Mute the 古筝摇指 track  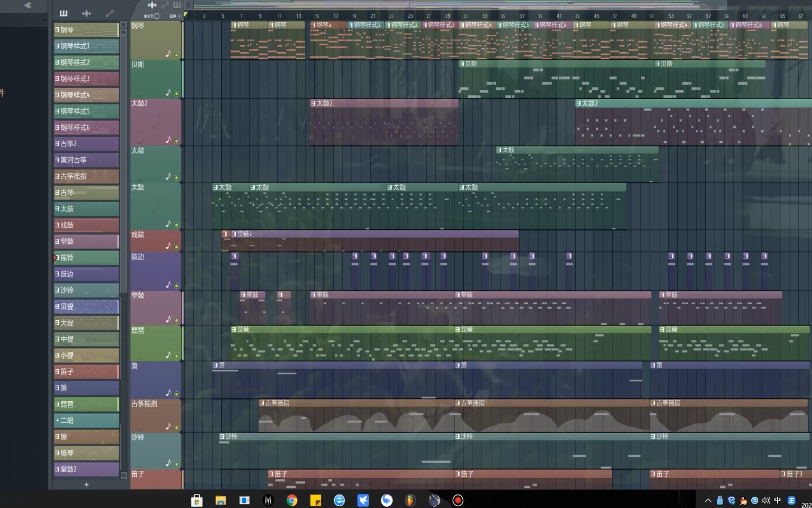coord(177,428)
